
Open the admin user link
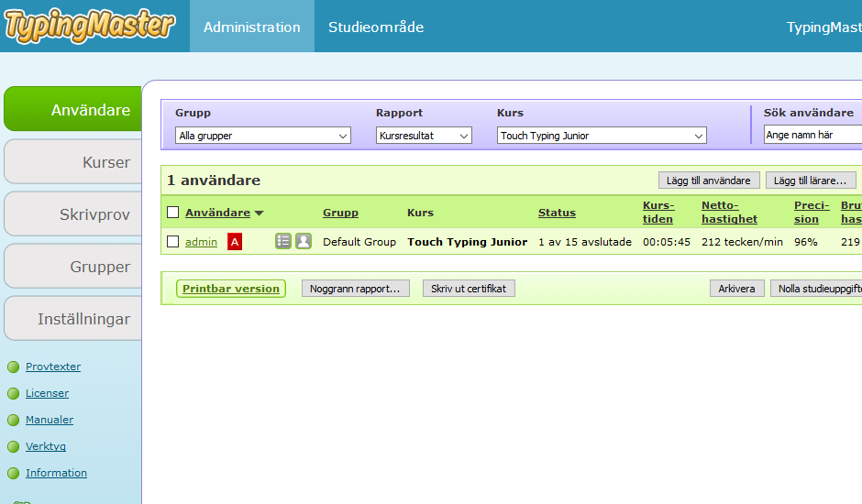pyautogui.click(x=201, y=242)
